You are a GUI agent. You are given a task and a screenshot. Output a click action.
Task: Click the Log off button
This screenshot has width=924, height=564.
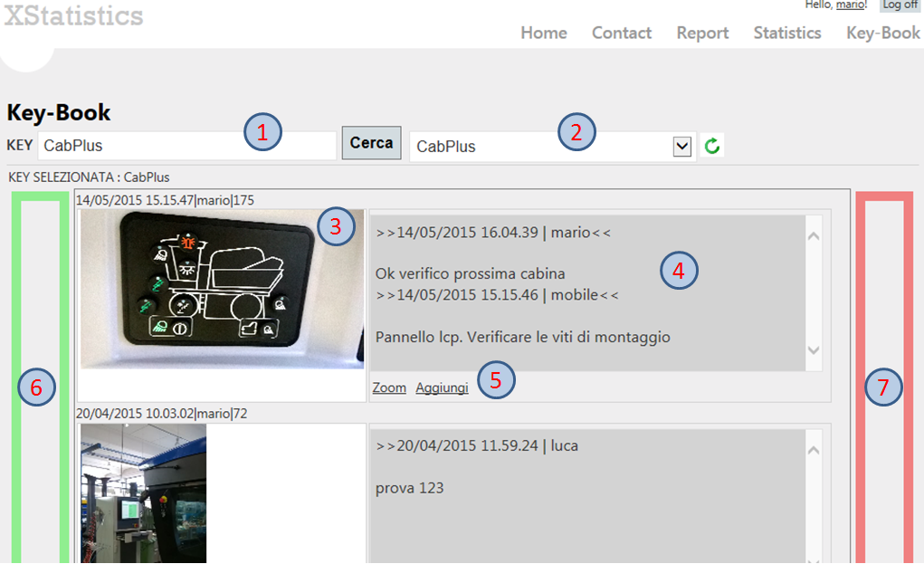tap(900, 5)
